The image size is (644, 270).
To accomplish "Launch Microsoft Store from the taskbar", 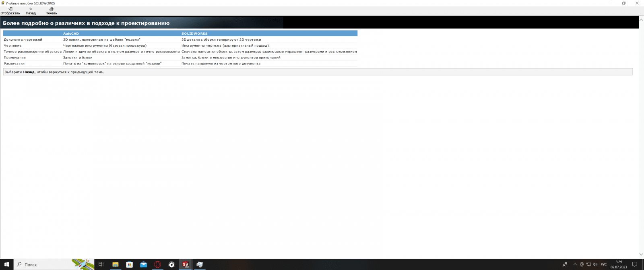I will pos(130,264).
